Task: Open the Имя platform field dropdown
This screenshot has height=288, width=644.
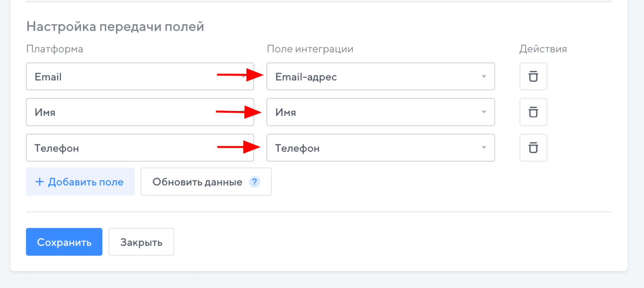Action: pos(140,112)
